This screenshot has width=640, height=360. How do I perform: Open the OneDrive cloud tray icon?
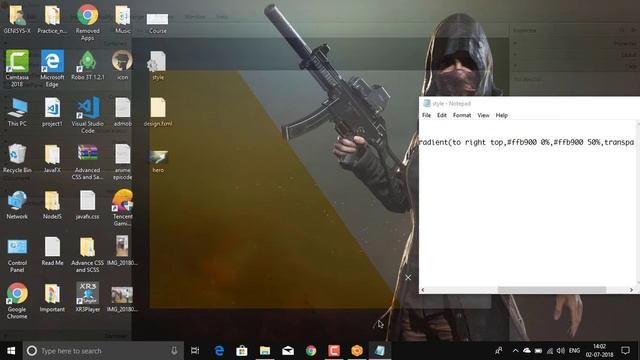pos(527,351)
